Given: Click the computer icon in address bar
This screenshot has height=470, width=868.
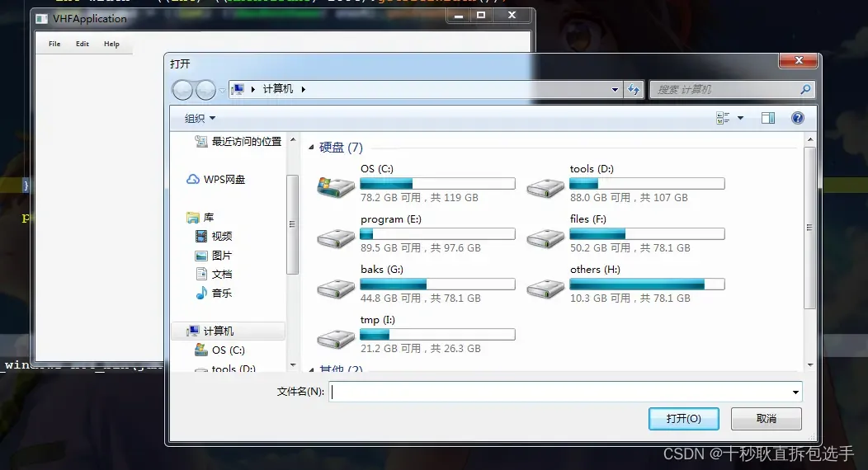Looking at the screenshot, I should point(238,89).
